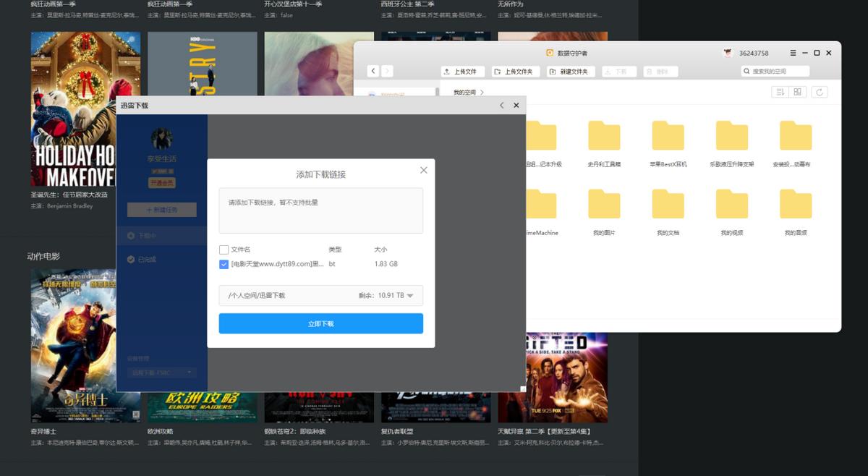Click the 开通会员 membership button

coord(161,182)
